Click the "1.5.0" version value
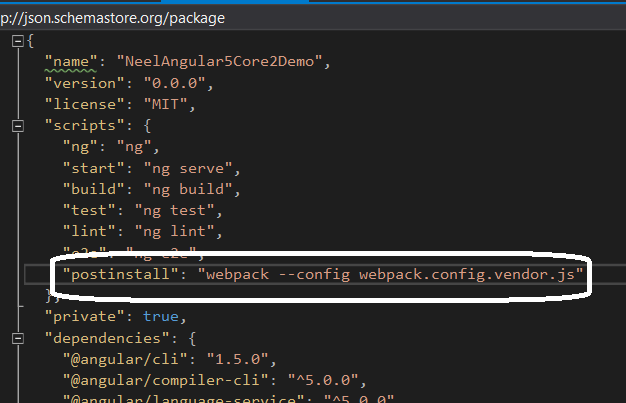Viewport: 626px width, 403px height. click(238, 360)
